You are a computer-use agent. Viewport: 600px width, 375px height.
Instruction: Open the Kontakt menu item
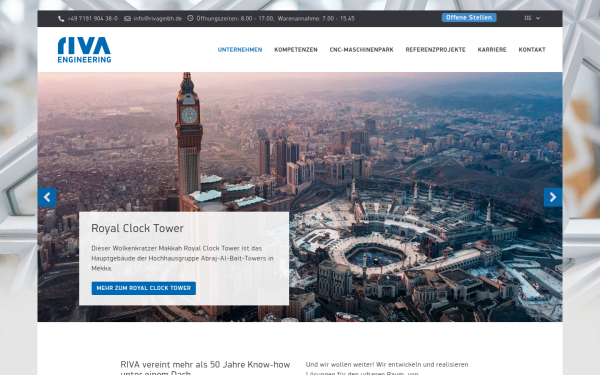pyautogui.click(x=532, y=50)
